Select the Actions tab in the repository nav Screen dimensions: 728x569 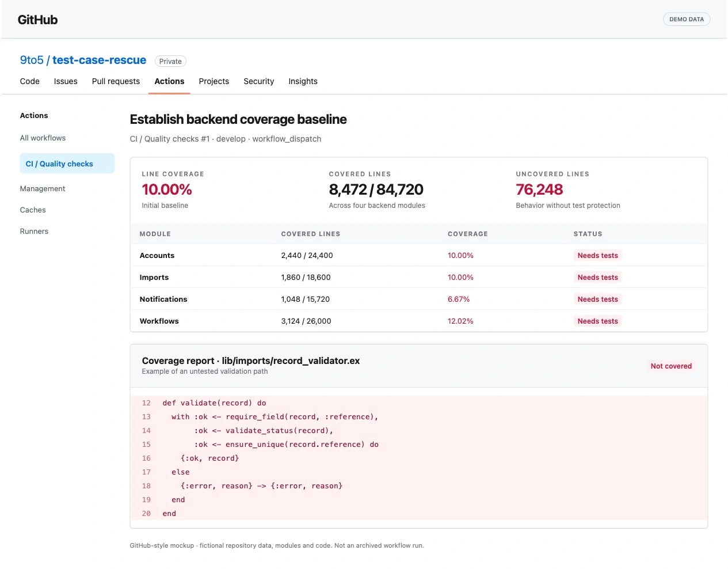(x=169, y=81)
